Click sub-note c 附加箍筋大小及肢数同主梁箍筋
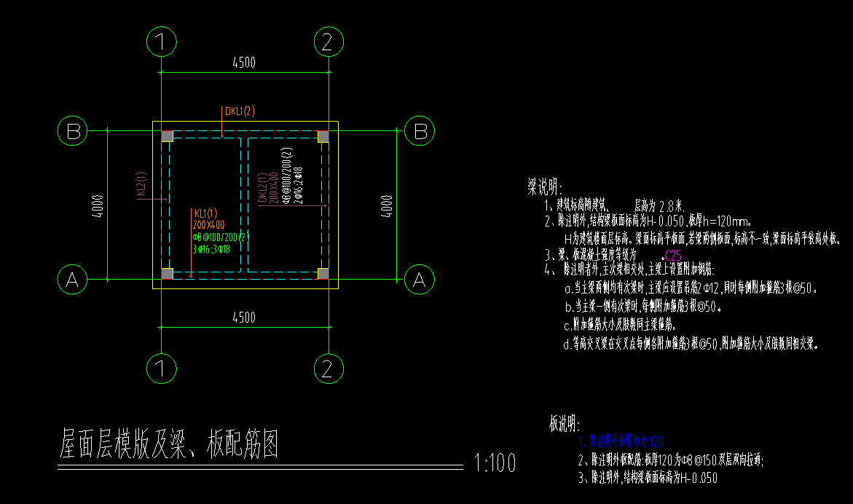The height and width of the screenshot is (504, 853). coord(620,325)
